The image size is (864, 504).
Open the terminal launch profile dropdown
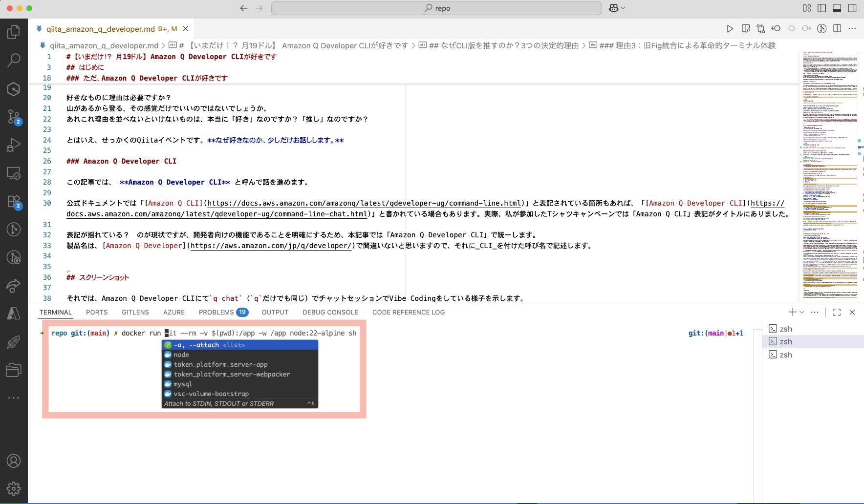[x=800, y=312]
